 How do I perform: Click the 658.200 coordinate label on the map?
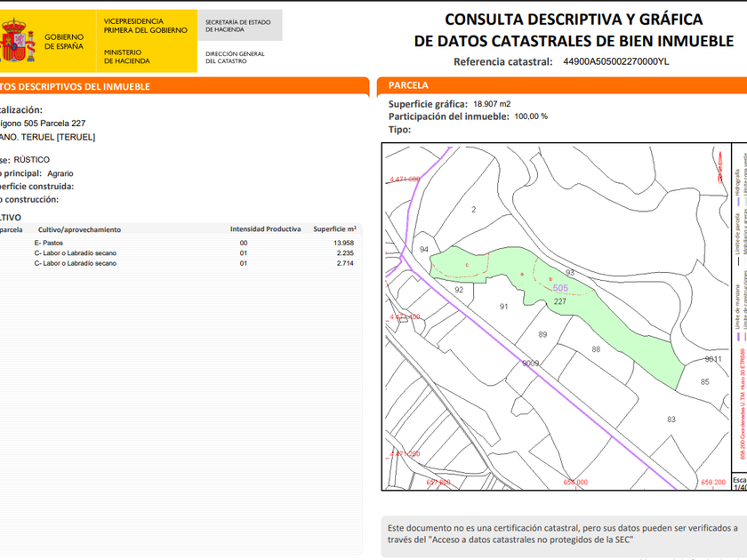[x=713, y=483]
